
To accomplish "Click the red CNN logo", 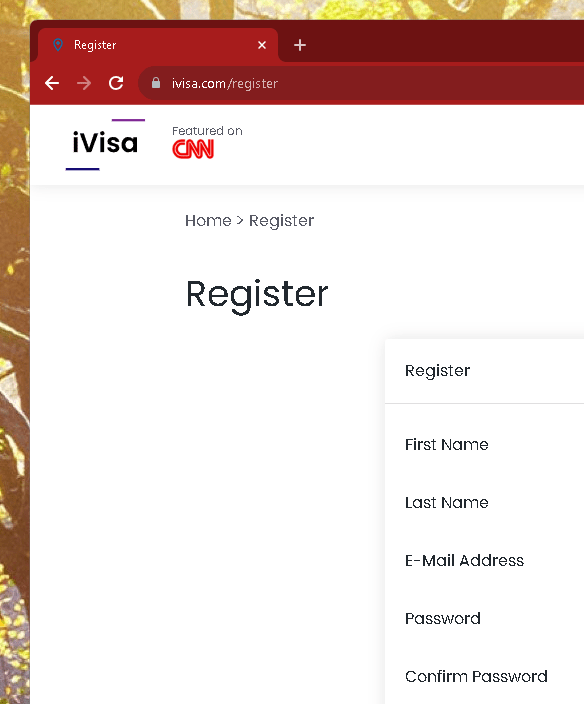I will click(193, 149).
